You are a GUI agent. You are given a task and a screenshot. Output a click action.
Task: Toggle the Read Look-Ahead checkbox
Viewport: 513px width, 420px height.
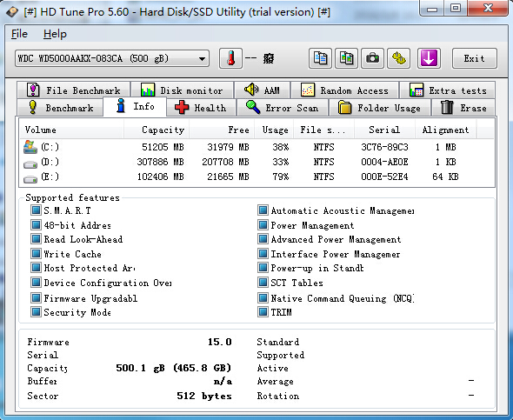pyautogui.click(x=36, y=239)
